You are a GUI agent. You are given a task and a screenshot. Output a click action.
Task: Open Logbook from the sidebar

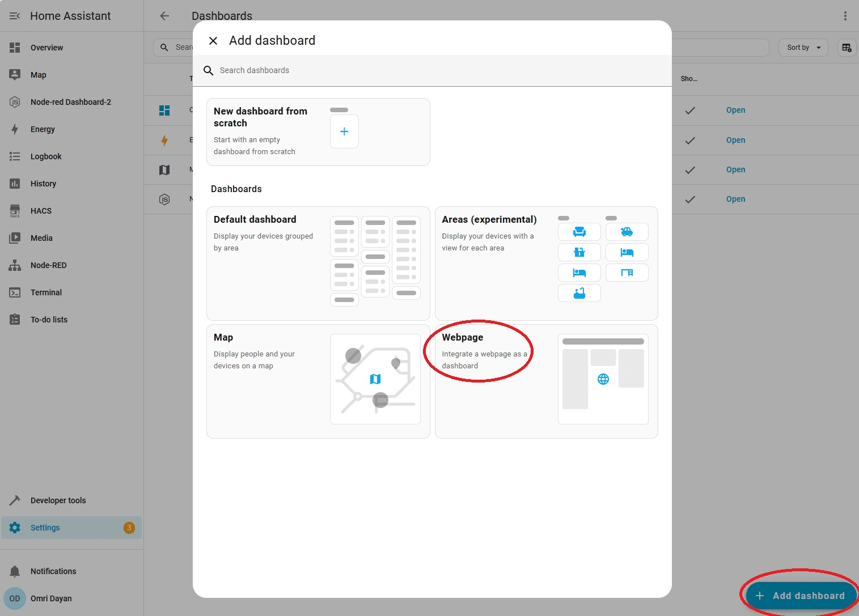[x=46, y=156]
